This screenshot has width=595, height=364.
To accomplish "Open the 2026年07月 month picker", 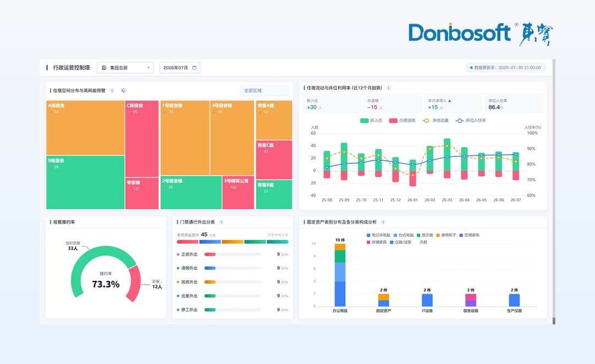I will (x=180, y=68).
